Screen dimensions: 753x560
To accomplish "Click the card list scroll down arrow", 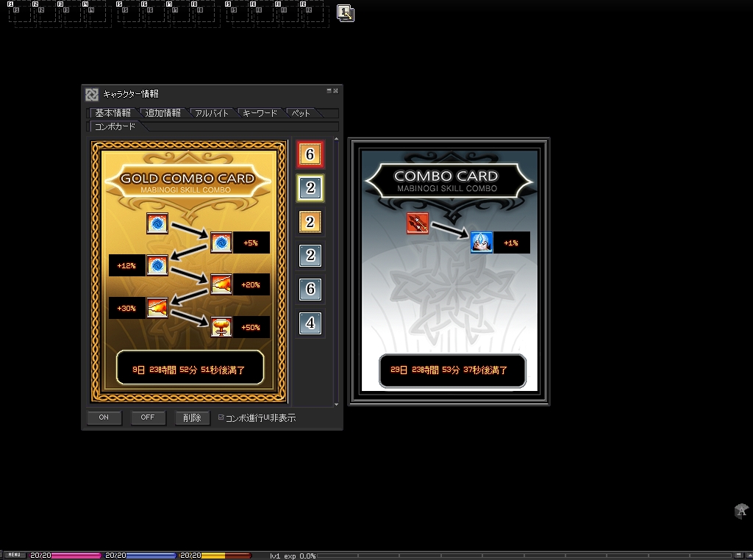I will coord(336,404).
